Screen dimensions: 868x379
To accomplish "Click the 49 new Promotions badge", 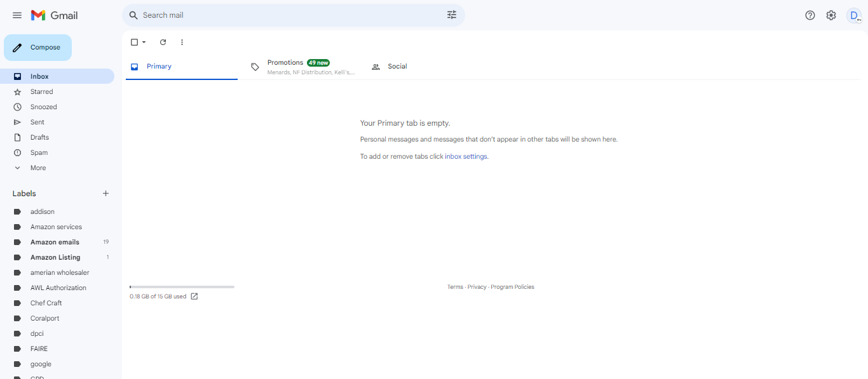I will point(318,63).
